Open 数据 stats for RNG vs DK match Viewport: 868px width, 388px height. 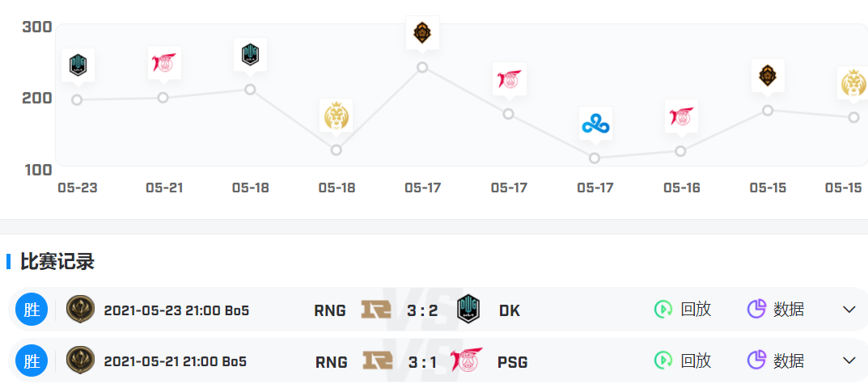[x=788, y=310]
